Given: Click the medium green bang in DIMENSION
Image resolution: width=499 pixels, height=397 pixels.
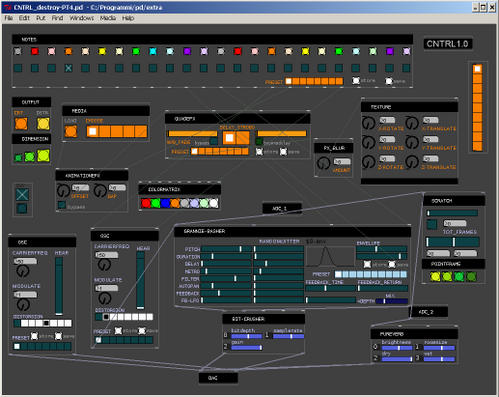Looking at the screenshot, I should (30, 157).
